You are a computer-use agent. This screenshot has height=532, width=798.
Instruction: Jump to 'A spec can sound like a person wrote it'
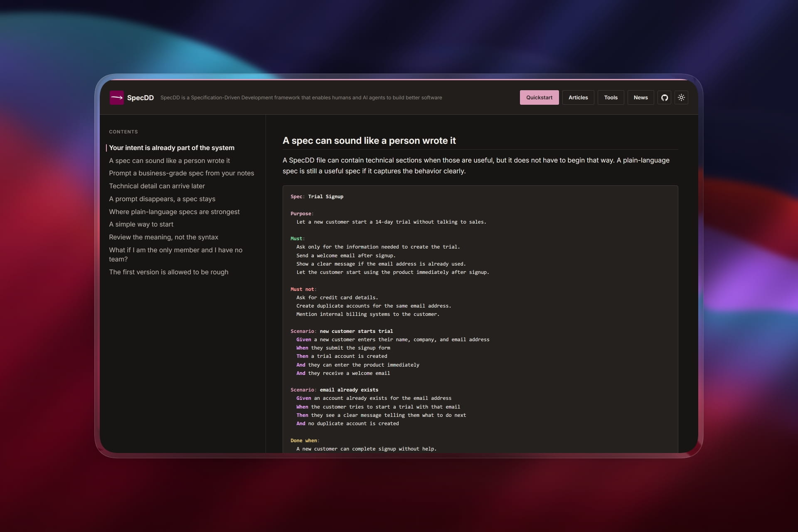coord(169,161)
